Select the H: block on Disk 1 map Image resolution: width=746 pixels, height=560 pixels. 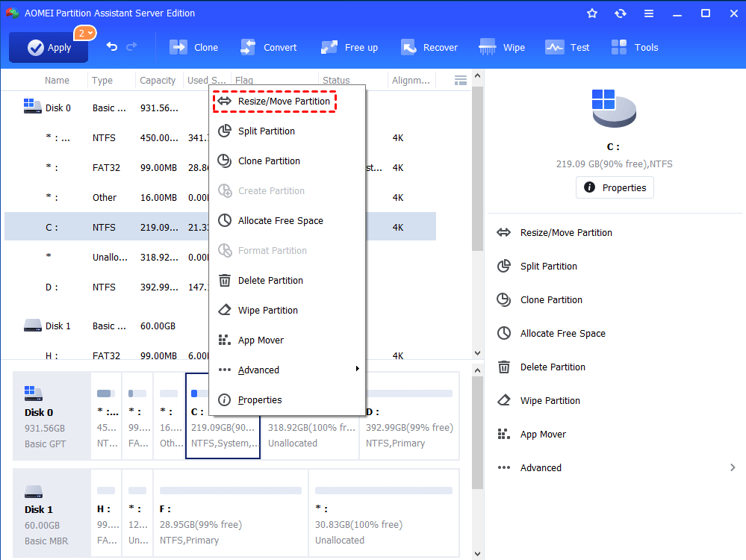tap(106, 513)
